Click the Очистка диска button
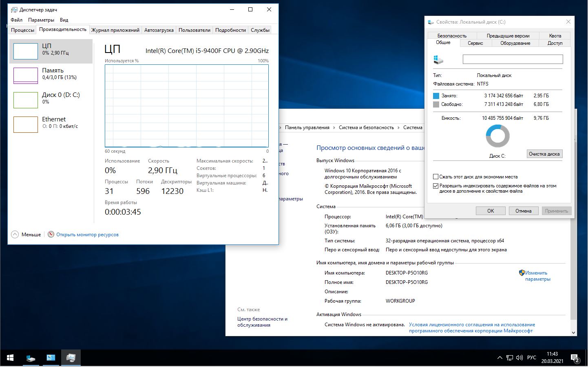Image resolution: width=588 pixels, height=367 pixels. coord(544,154)
